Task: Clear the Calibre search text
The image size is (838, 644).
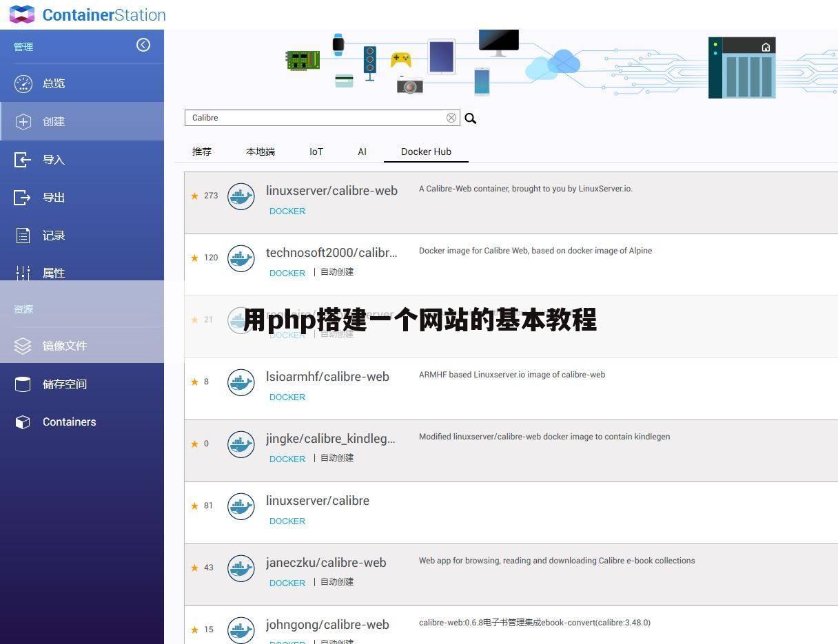Action: coord(451,117)
